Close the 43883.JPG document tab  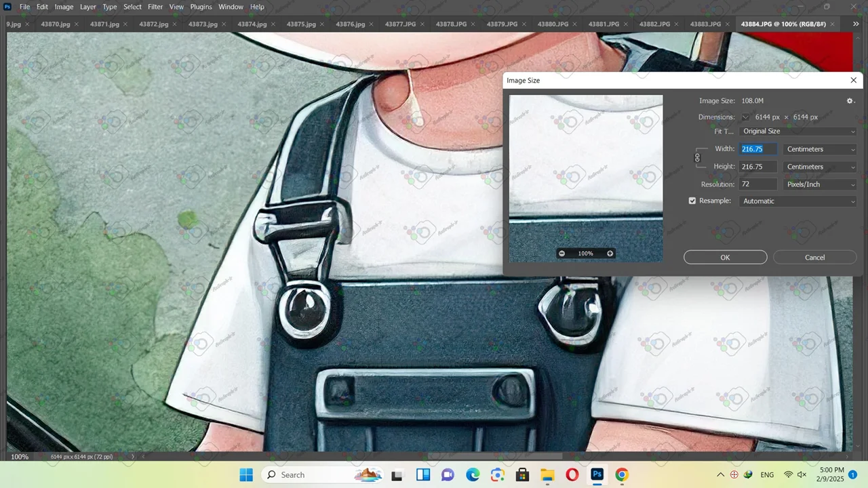[x=728, y=24]
